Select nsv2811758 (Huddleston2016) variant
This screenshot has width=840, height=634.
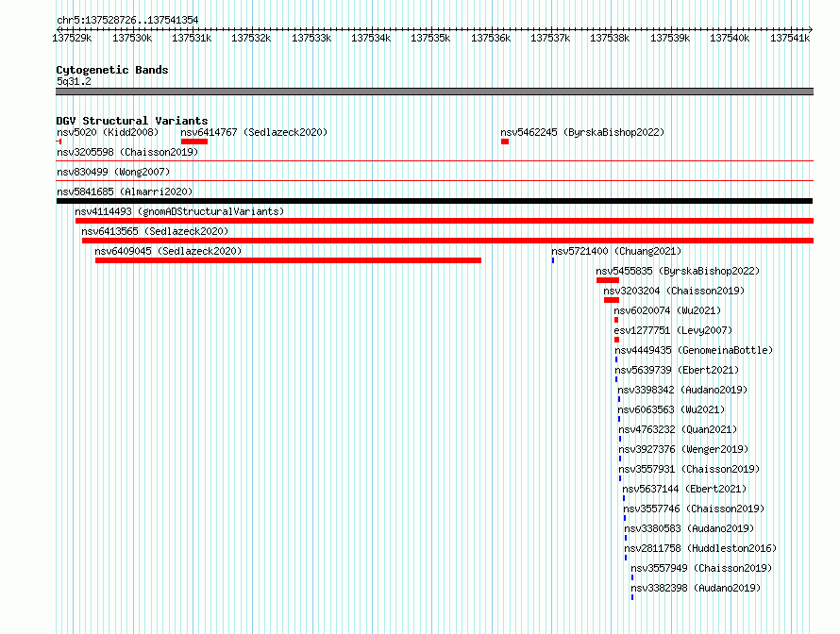click(x=700, y=548)
